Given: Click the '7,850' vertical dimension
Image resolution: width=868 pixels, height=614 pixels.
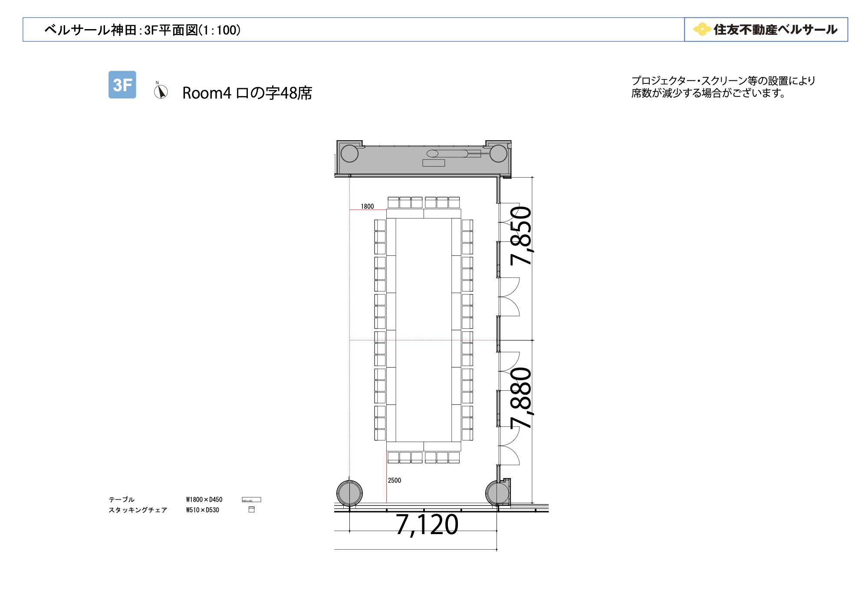Looking at the screenshot, I should pyautogui.click(x=521, y=236).
